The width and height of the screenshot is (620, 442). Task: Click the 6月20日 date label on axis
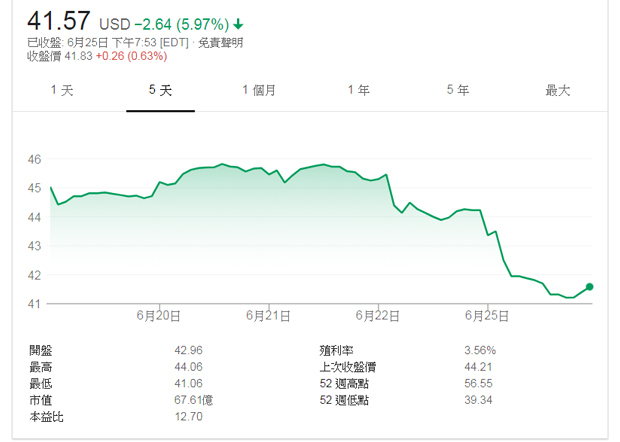pos(159,315)
